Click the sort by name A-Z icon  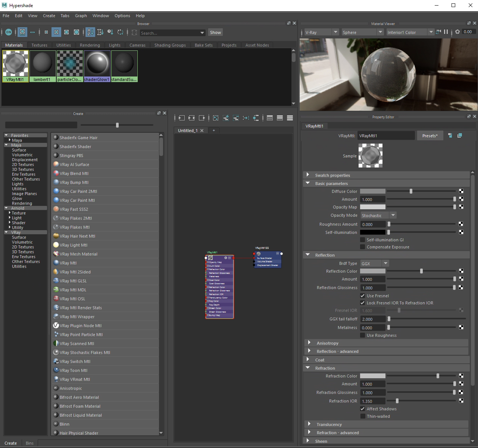(x=90, y=32)
